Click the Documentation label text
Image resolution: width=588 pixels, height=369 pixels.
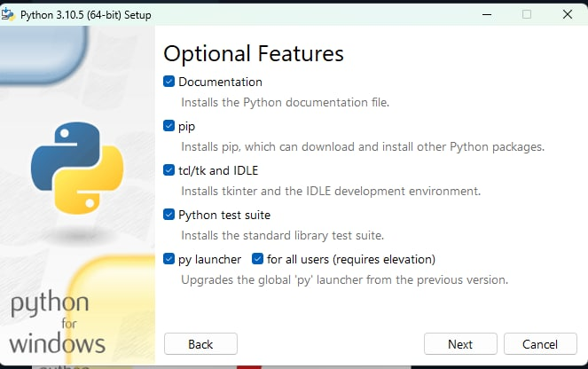(220, 82)
